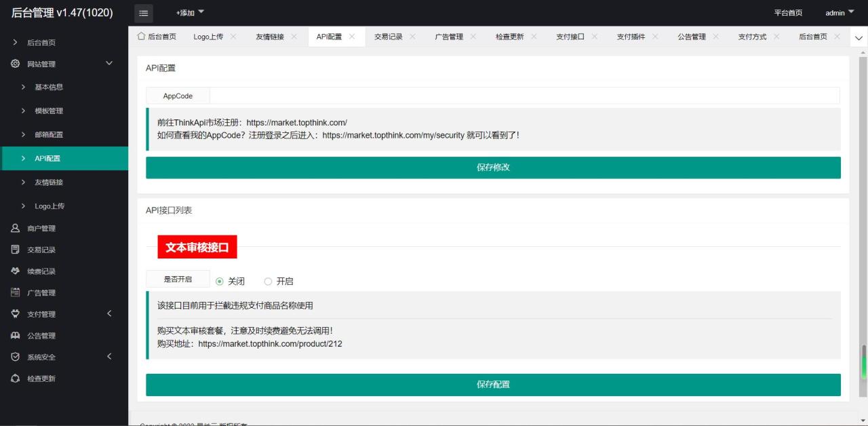Click the 公告管理 sidebar icon

tap(15, 335)
